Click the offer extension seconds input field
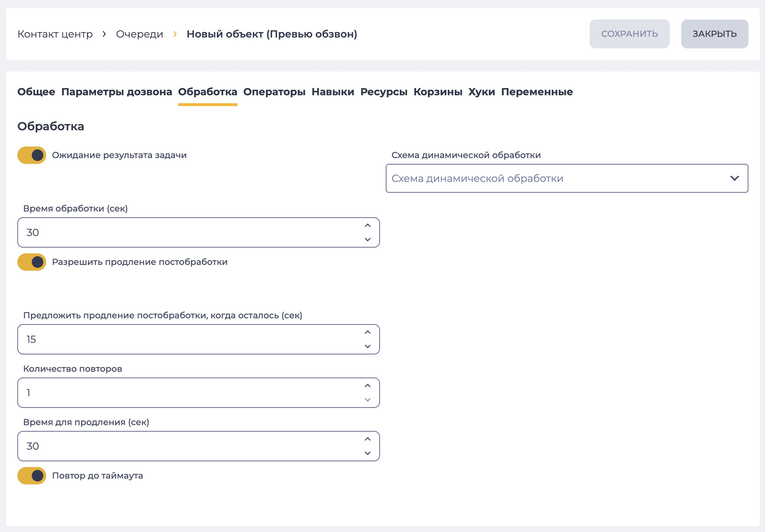Screen dimensions: 765x532 click(198, 339)
